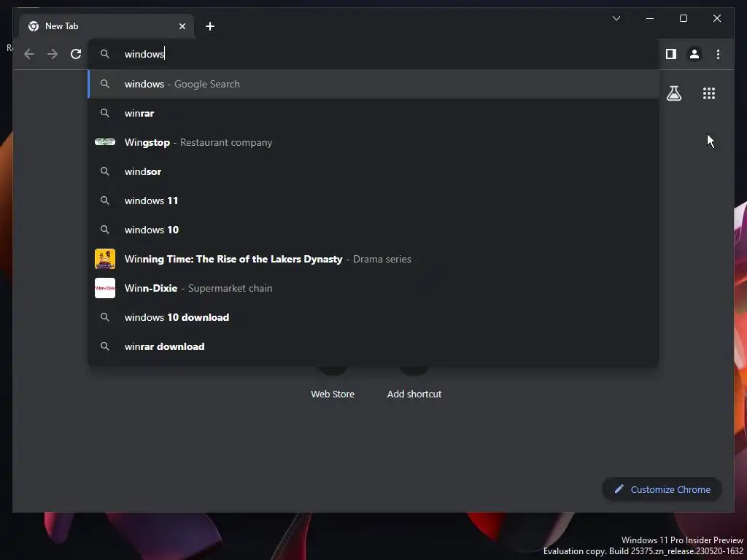Open the Google apps grid
The width and height of the screenshot is (747, 560).
tap(709, 93)
